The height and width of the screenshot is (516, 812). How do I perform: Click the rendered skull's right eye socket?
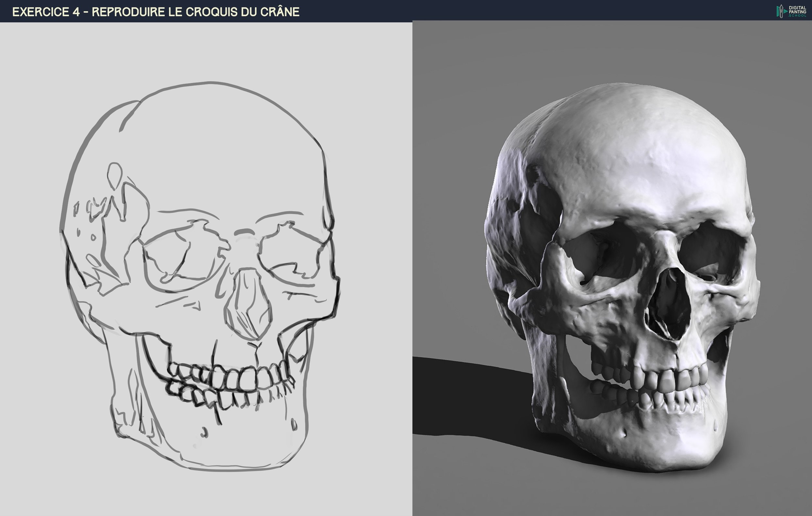tap(712, 251)
